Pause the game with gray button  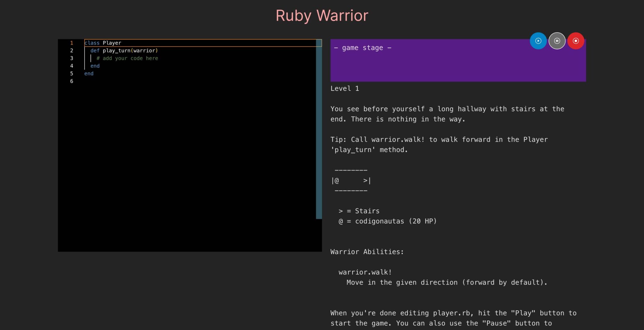pos(557,41)
